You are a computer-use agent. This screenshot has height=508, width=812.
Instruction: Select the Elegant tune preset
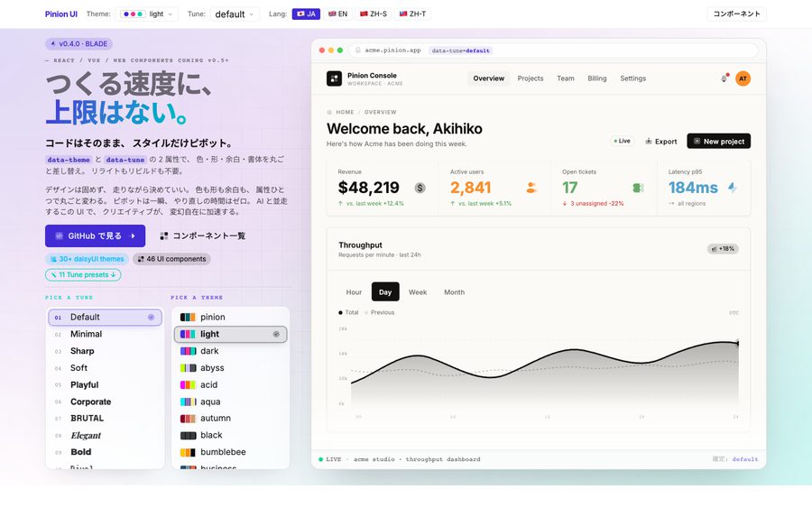click(x=106, y=436)
